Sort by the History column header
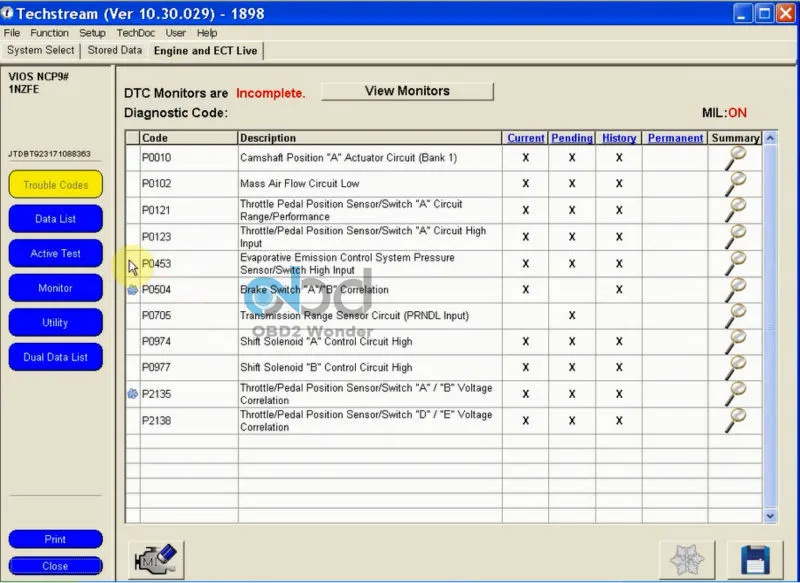 [619, 138]
